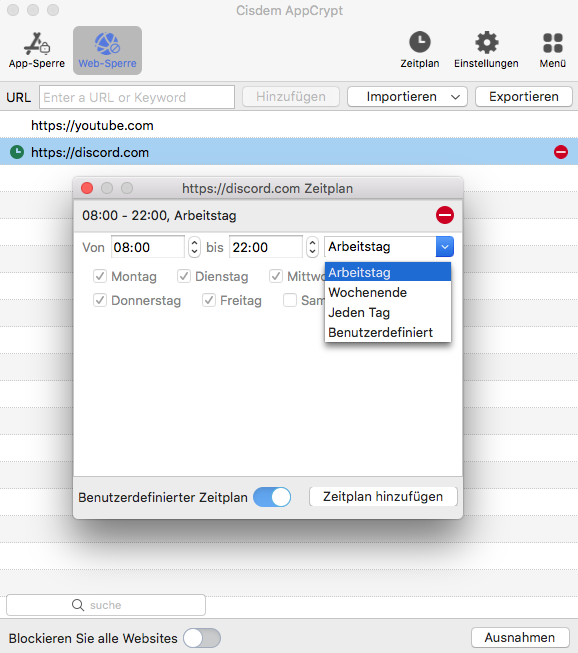The image size is (578, 653).
Task: Open the Menü grid icon
Action: click(x=553, y=43)
